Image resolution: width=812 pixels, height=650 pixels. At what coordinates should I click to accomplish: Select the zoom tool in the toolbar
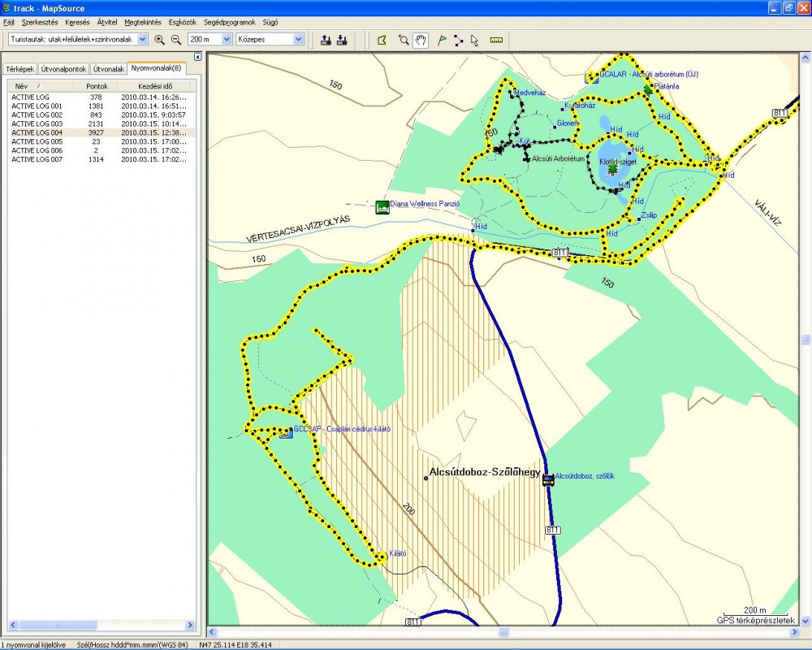(404, 39)
